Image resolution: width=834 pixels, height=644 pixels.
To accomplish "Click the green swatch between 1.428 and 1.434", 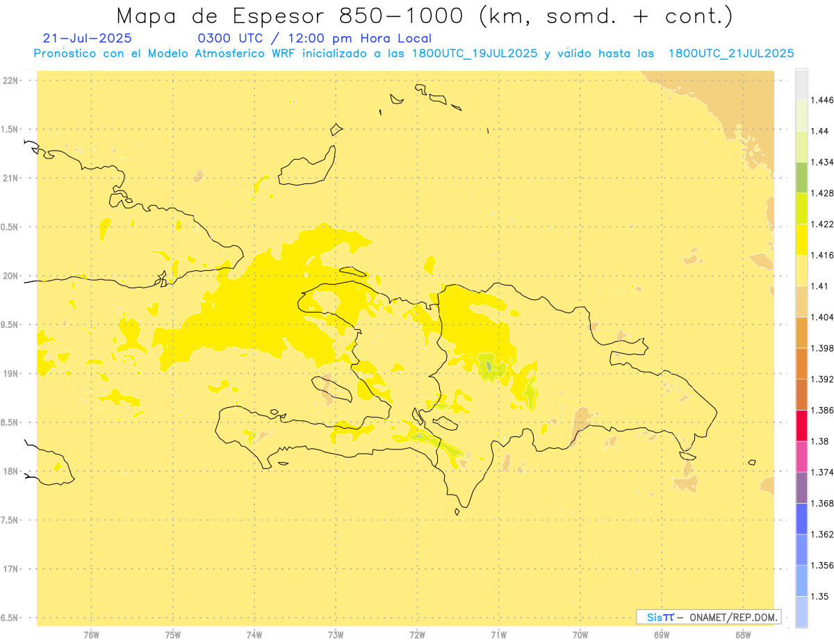I will click(x=801, y=177).
